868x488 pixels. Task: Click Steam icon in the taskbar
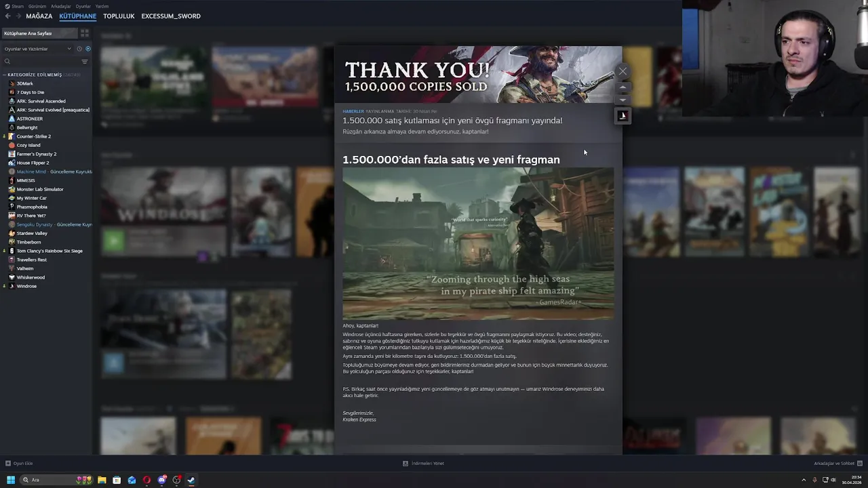(x=191, y=480)
